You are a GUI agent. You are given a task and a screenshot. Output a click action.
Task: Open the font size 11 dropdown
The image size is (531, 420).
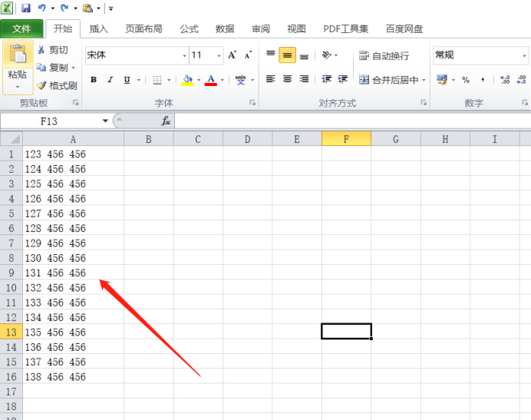tap(219, 55)
